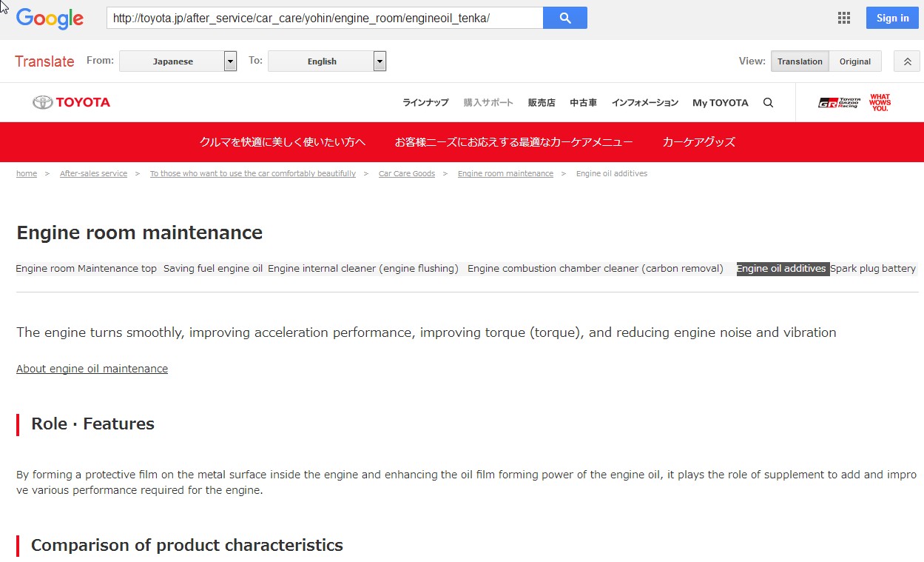Click the Sign in button
924x562 pixels.
pyautogui.click(x=892, y=18)
